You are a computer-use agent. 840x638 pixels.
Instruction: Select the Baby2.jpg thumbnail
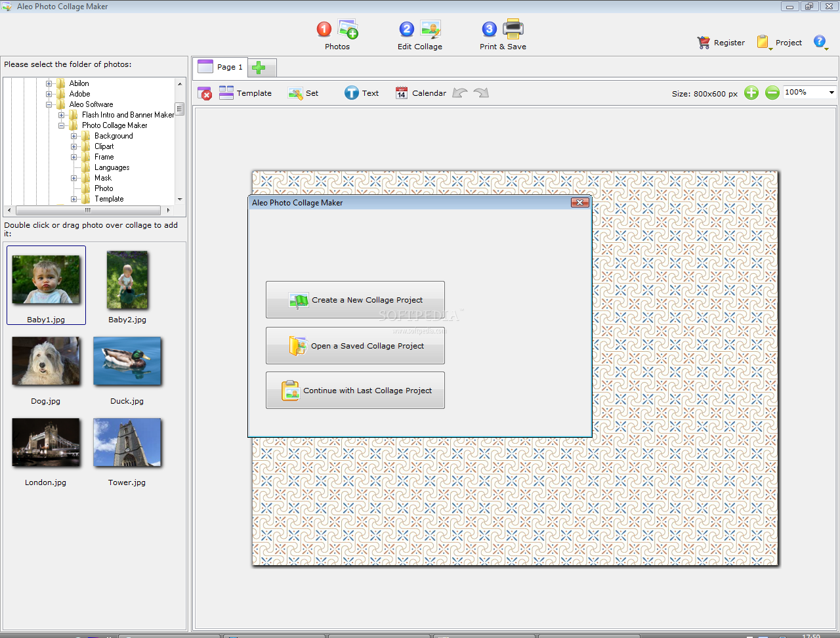[127, 285]
